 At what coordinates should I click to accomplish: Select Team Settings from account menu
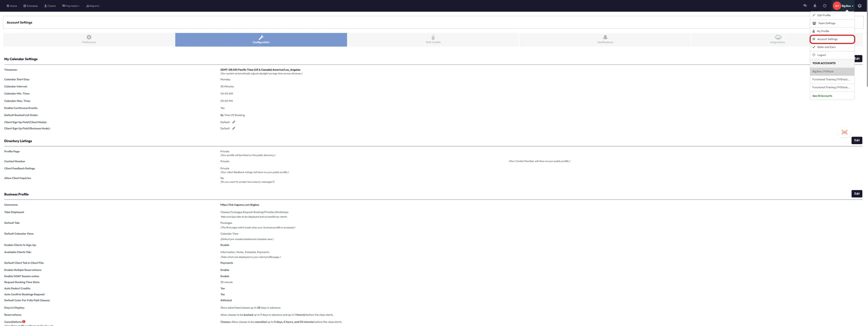pos(826,23)
